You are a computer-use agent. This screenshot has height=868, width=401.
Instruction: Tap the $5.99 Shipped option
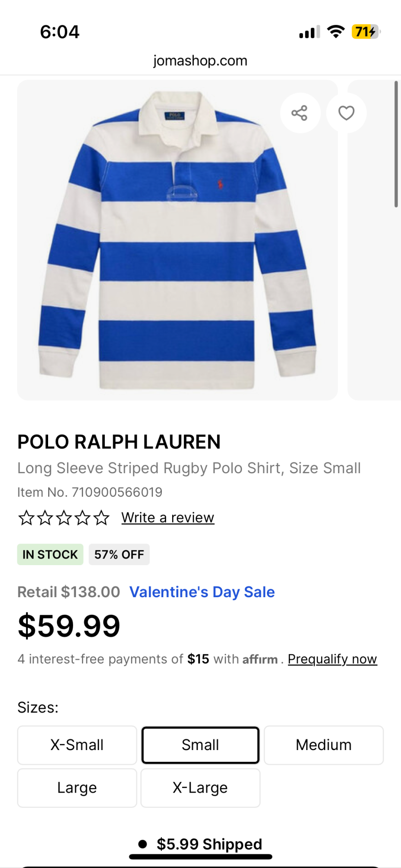click(x=209, y=844)
